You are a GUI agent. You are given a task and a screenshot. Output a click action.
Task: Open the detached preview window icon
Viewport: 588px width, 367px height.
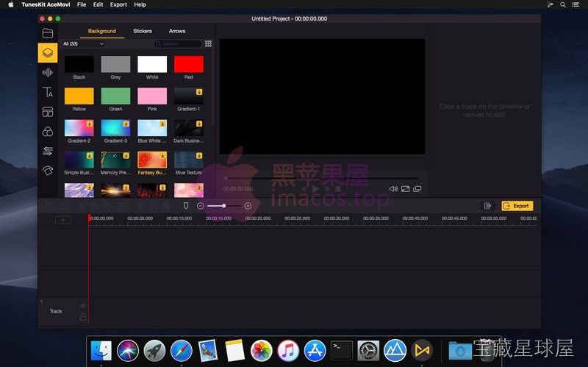pos(417,189)
